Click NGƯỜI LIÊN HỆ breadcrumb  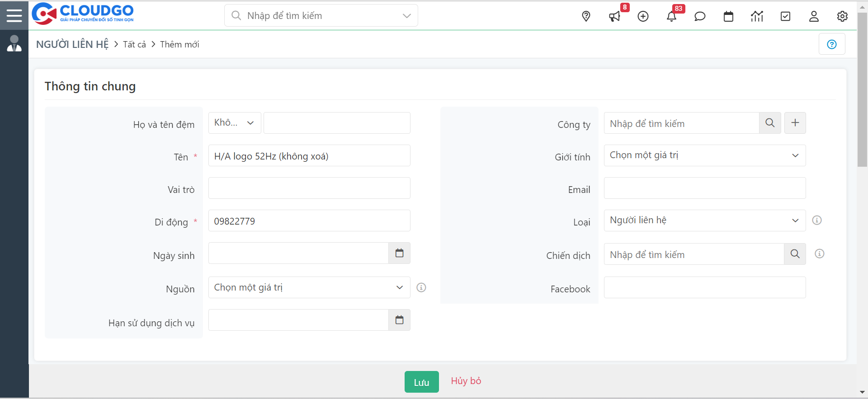[72, 44]
